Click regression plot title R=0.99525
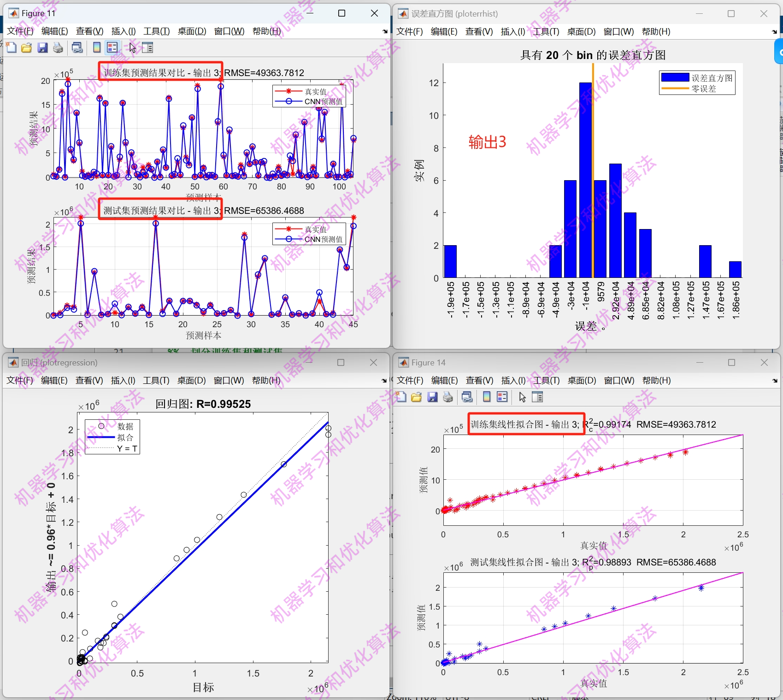 (203, 404)
